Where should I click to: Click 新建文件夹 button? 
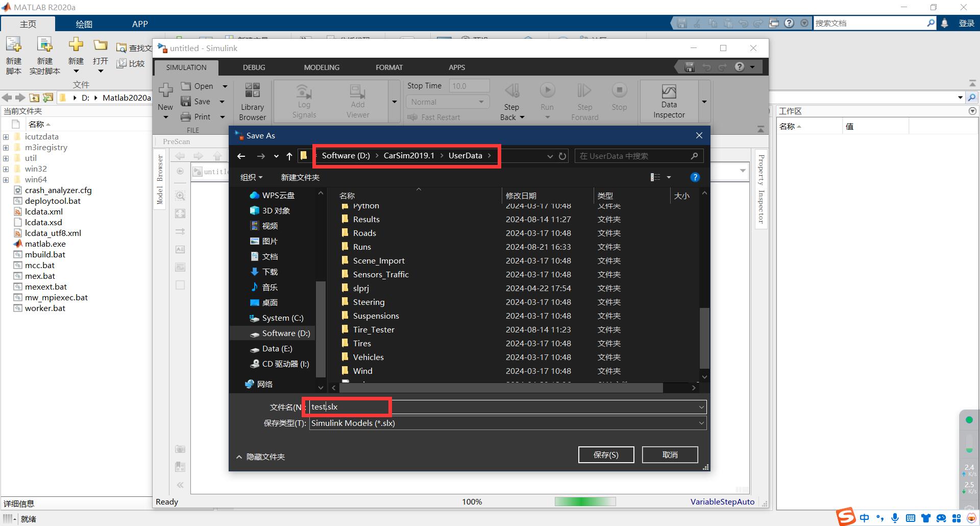pos(300,177)
